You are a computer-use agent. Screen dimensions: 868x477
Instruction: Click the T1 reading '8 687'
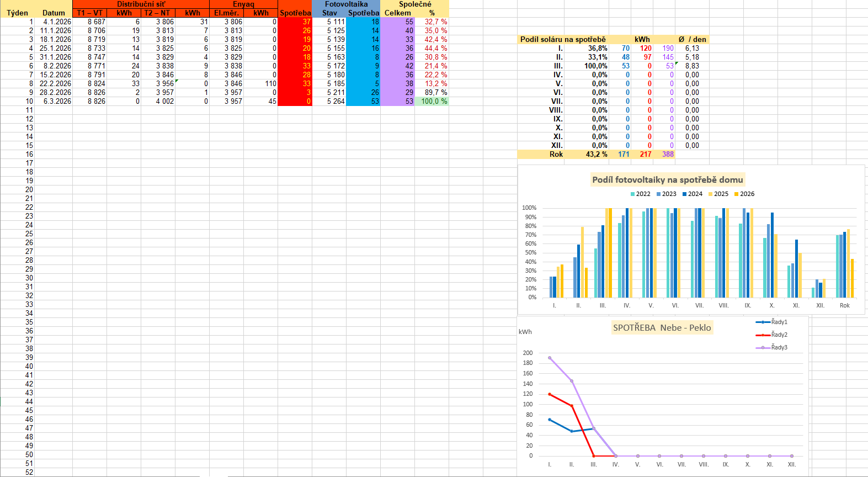89,22
